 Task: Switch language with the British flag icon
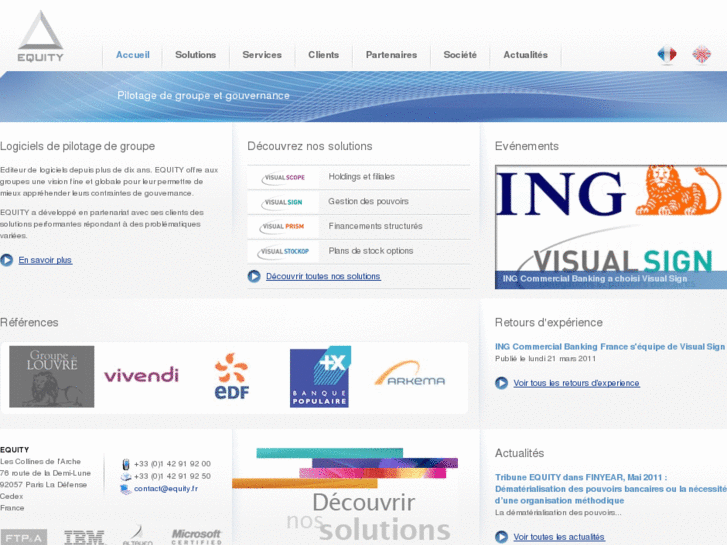tap(701, 54)
